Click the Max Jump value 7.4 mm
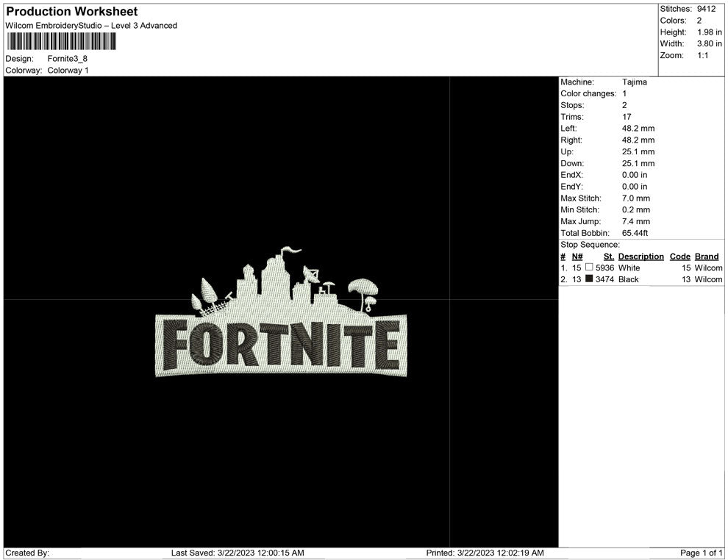 (636, 221)
